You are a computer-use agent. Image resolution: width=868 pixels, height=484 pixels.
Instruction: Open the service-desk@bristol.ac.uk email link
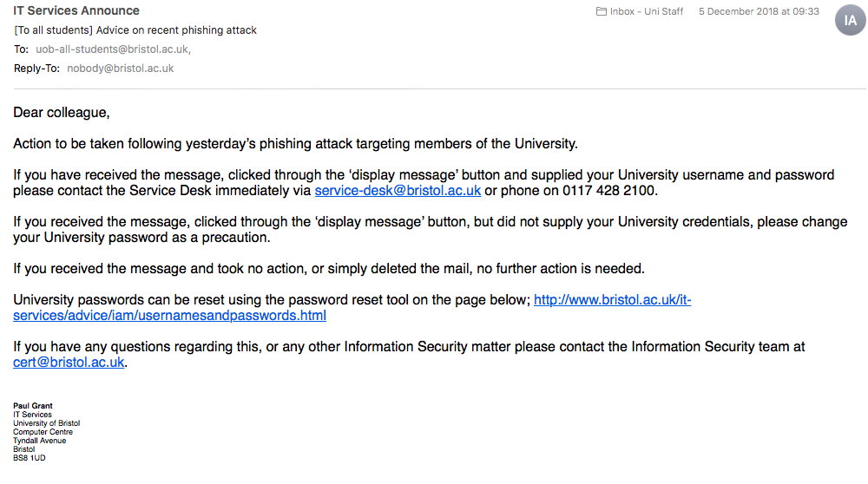pos(398,191)
